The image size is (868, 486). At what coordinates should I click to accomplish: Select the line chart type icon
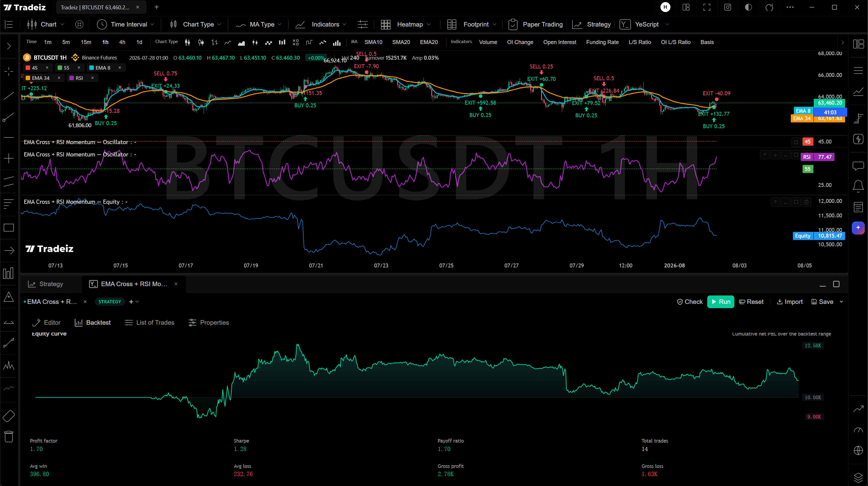pos(228,42)
